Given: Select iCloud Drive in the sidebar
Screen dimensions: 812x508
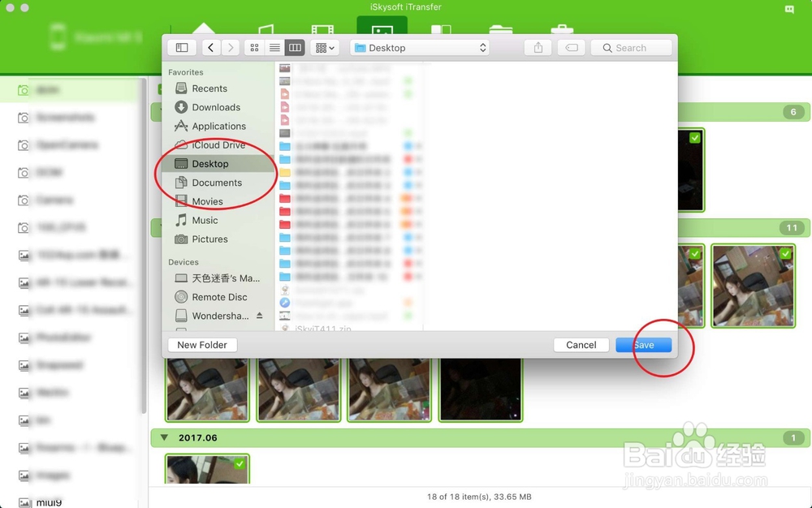Looking at the screenshot, I should (218, 144).
